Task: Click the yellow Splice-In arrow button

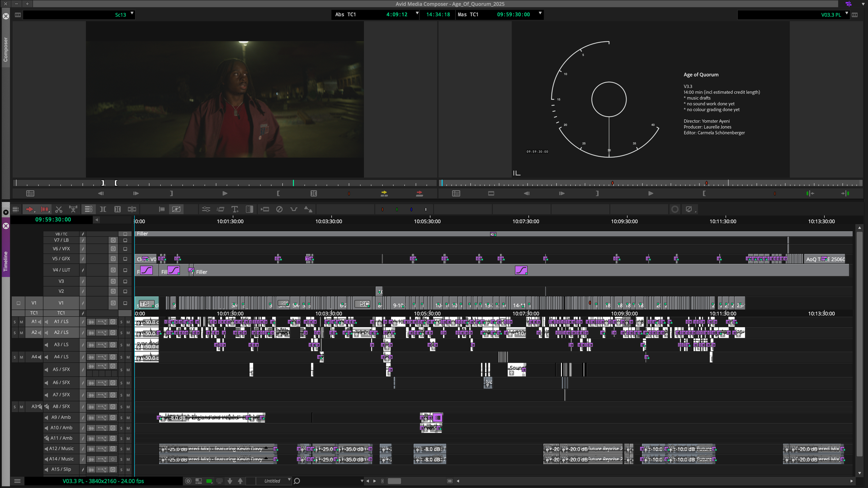Action: (x=384, y=193)
